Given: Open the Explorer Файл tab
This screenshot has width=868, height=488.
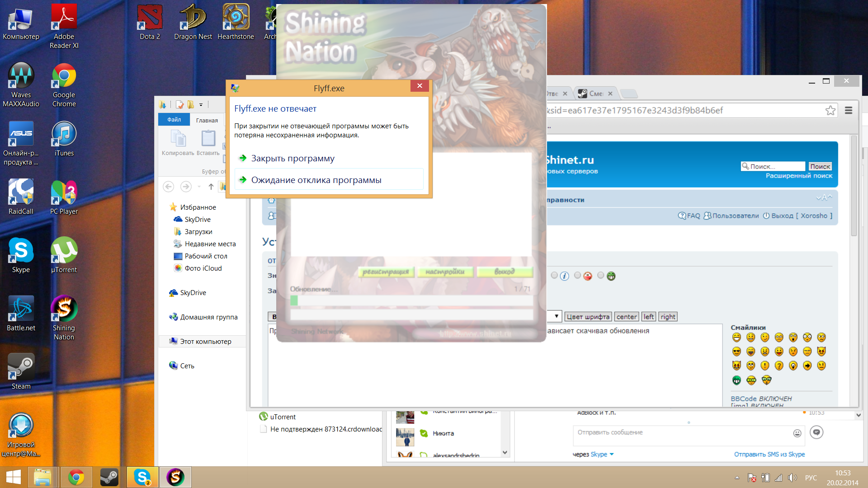Looking at the screenshot, I should (x=174, y=120).
